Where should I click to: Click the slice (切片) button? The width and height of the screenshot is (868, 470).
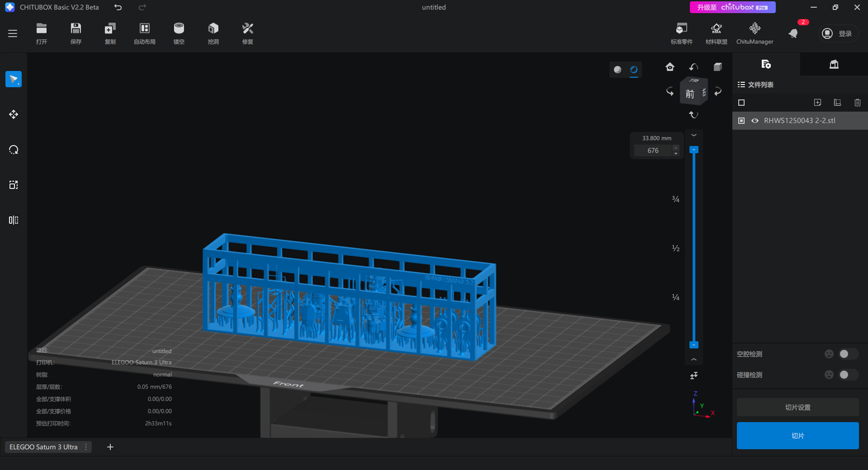798,436
